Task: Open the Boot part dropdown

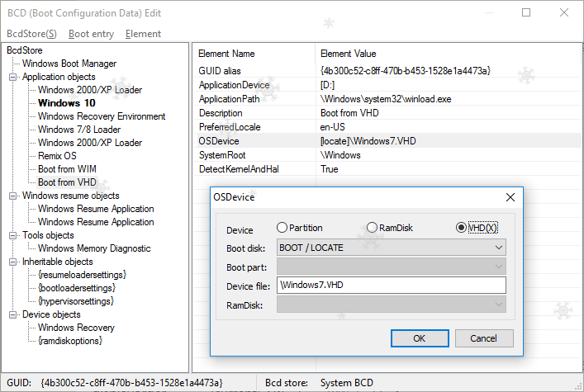Action: coord(391,267)
